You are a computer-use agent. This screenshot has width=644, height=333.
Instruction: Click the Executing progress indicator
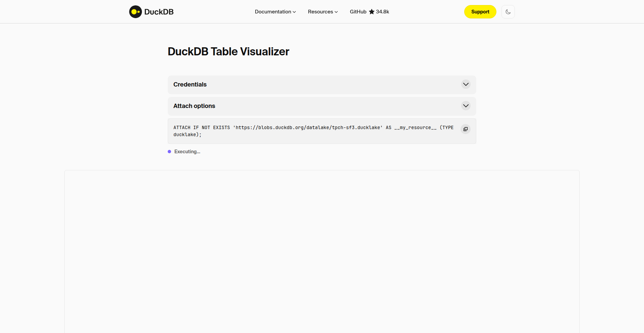point(187,152)
